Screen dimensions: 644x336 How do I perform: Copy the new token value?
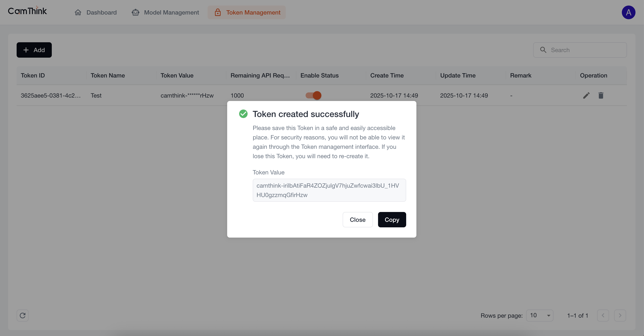pos(392,220)
